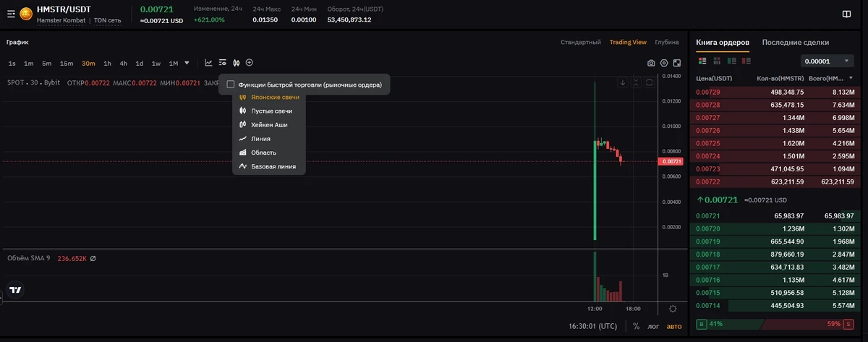Set timeframe to 15m

(x=67, y=64)
